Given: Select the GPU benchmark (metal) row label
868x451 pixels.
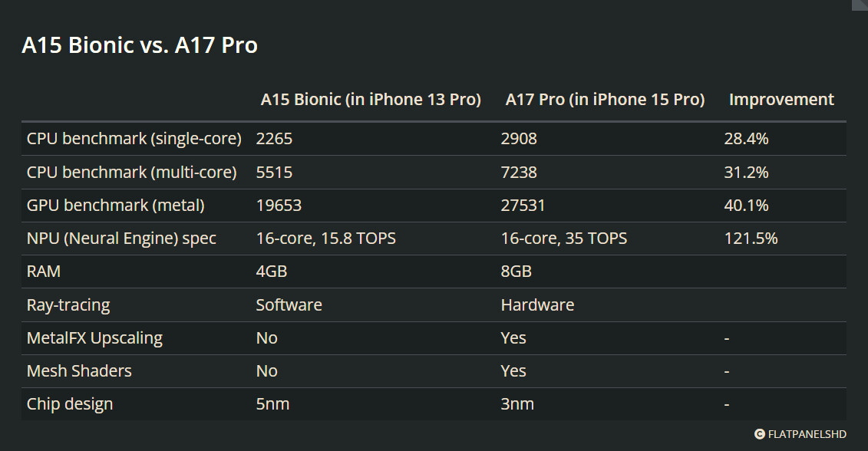Looking at the screenshot, I should 116,206.
